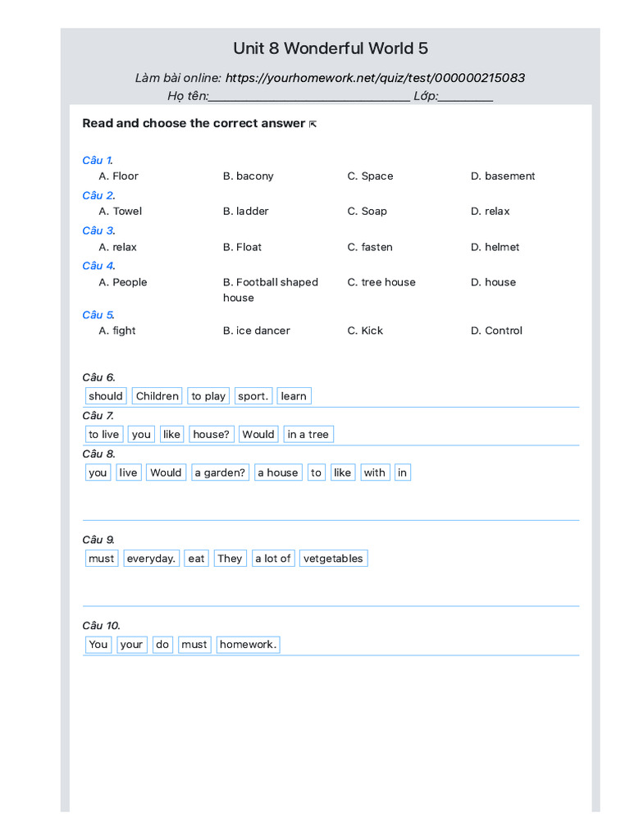Click the Câu 1 question label

[x=98, y=160]
